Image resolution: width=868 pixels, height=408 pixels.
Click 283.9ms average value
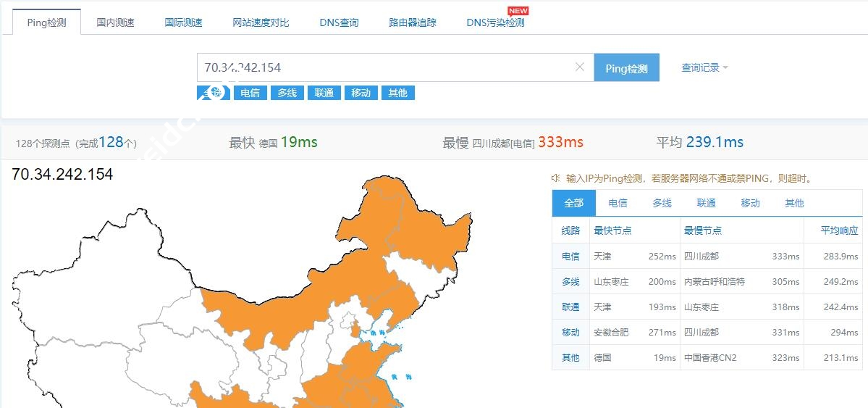[x=841, y=256]
